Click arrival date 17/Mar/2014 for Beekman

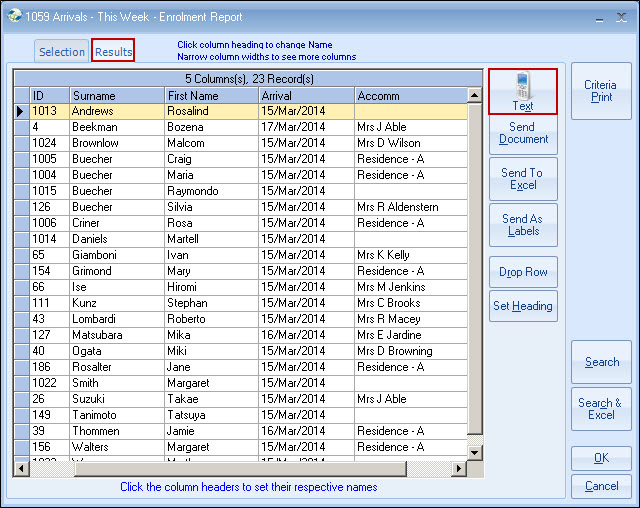306,127
